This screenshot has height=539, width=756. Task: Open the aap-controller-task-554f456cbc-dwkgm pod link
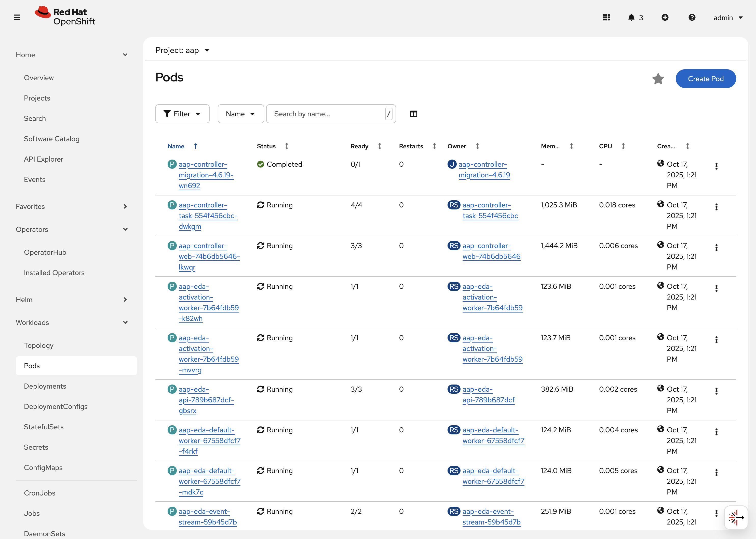208,216
